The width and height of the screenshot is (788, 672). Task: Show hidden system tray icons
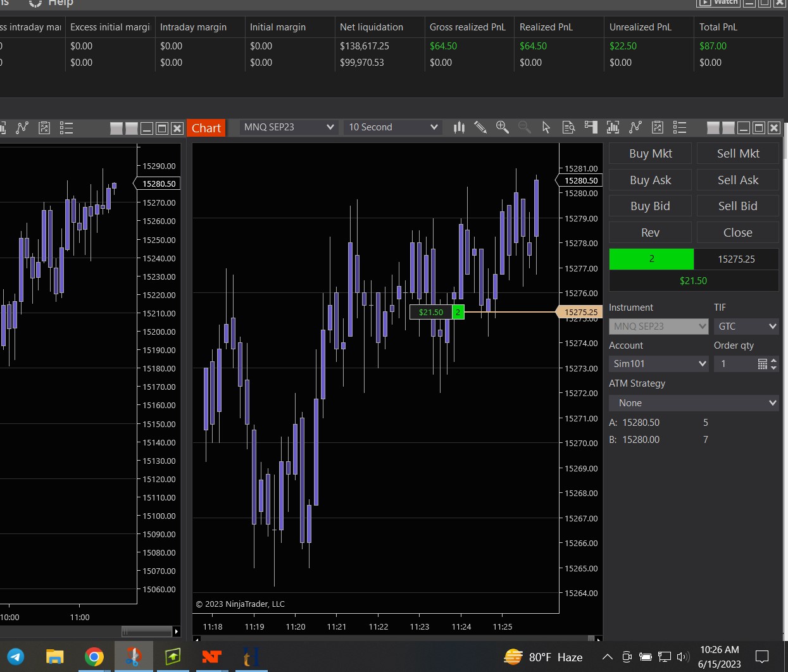click(607, 657)
